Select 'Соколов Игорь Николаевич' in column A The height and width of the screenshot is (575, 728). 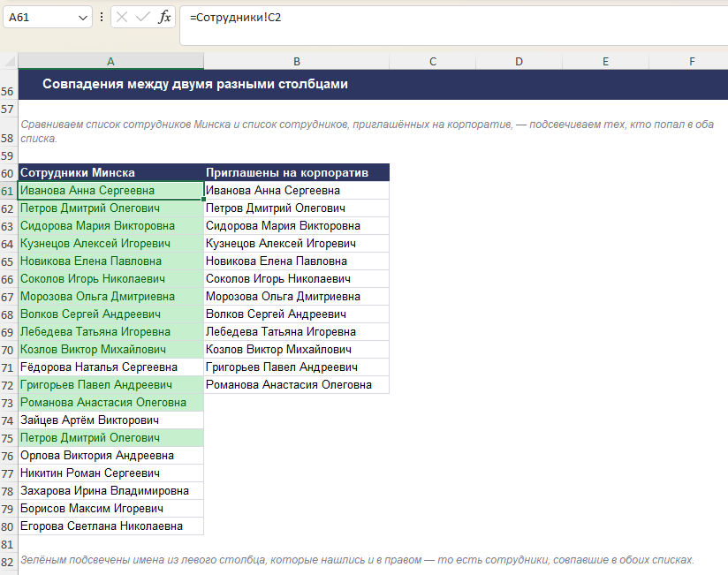(111, 279)
